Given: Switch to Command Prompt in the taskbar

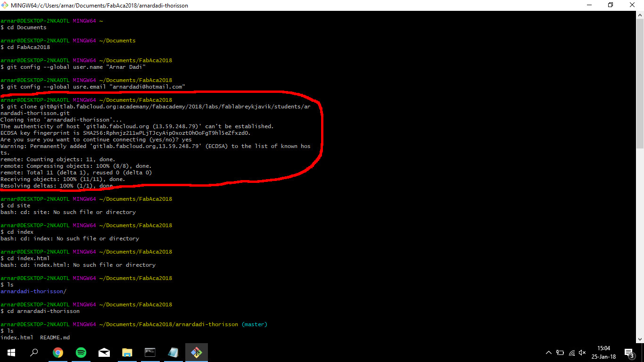Looking at the screenshot, I should coord(150,353).
